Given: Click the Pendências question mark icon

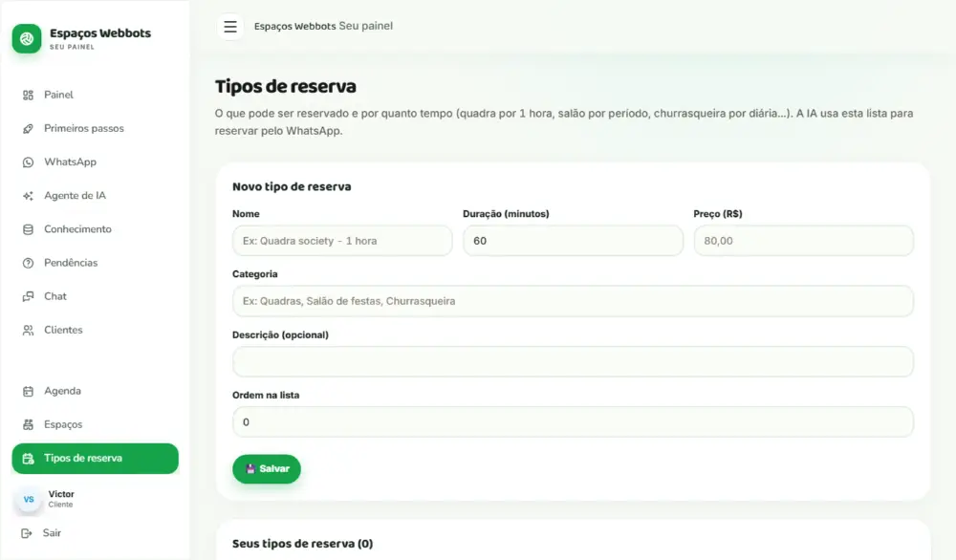Looking at the screenshot, I should coord(28,263).
